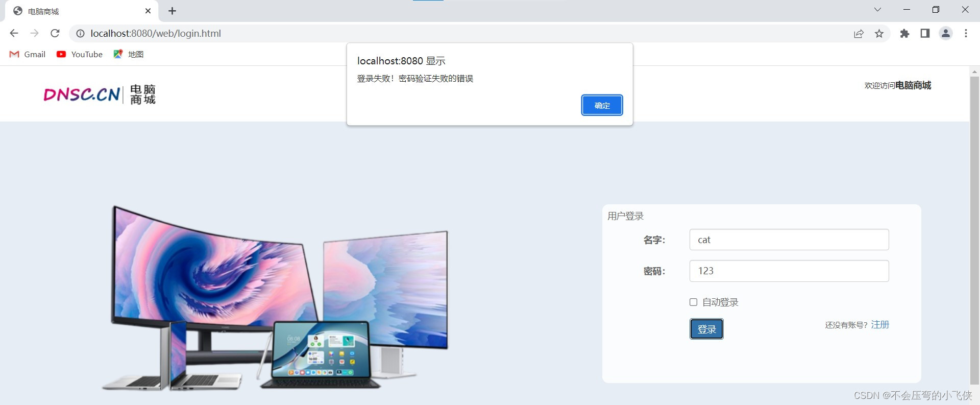Open the Gmail bookmark

(28, 54)
